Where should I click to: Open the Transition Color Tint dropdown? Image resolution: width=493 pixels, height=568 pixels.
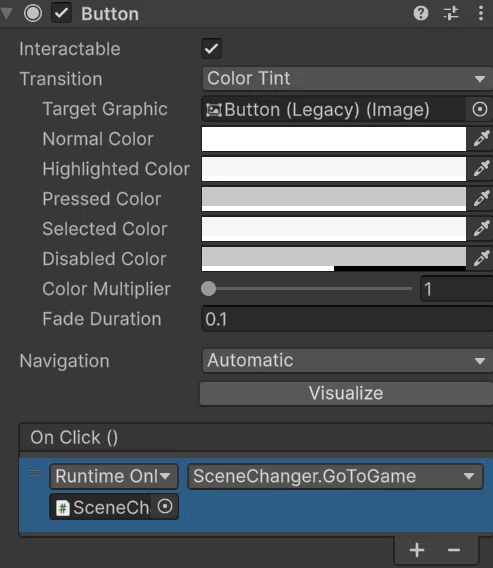[347, 79]
